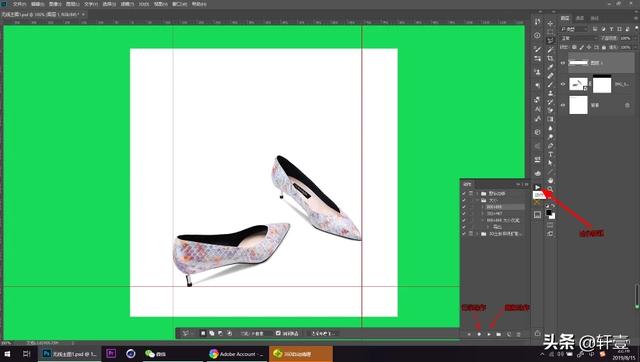The height and width of the screenshot is (362, 640).
Task: Toggle visibility of the shoe smart-object layer
Action: (563, 84)
